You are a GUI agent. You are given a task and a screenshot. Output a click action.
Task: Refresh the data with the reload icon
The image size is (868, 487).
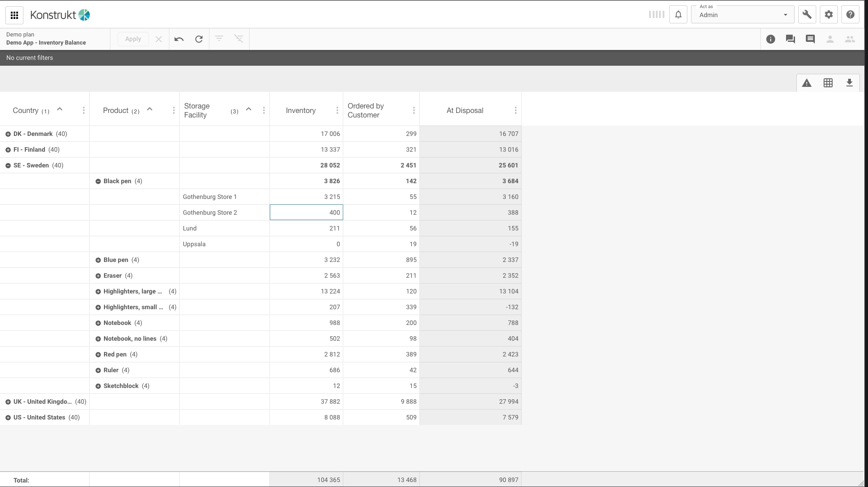click(199, 39)
